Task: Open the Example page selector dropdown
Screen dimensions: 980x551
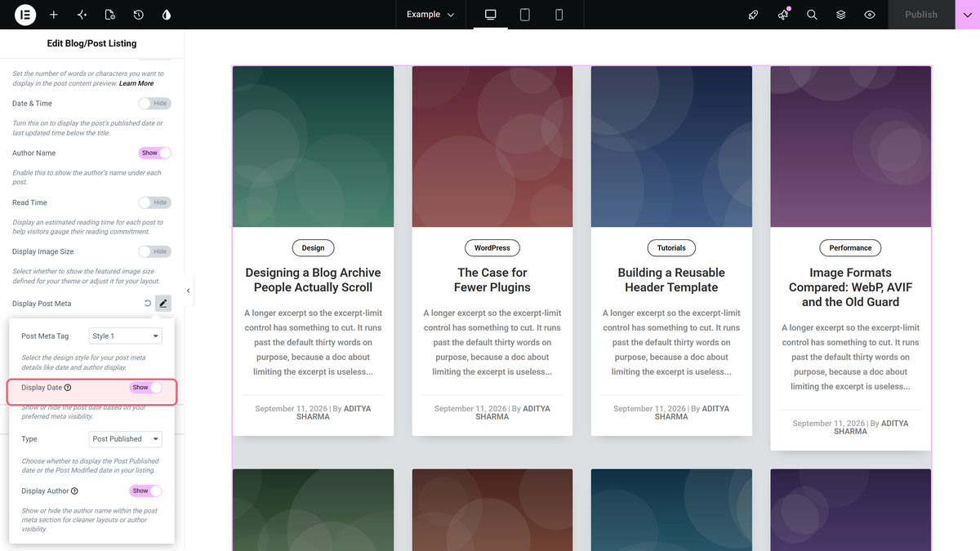Action: click(x=430, y=15)
